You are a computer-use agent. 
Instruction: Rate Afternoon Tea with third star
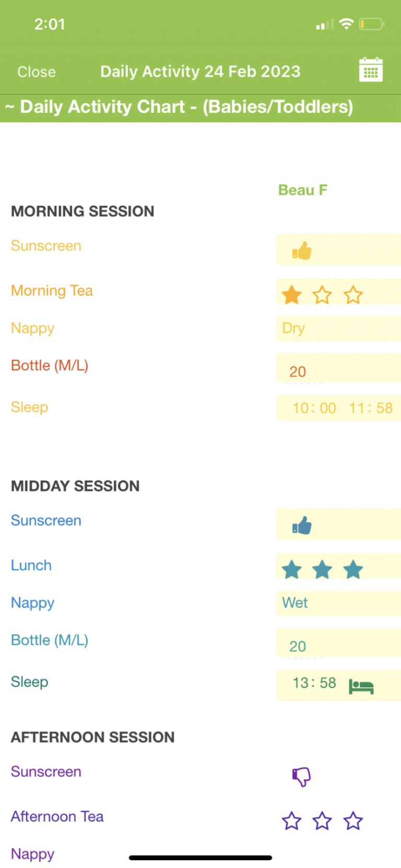click(x=353, y=821)
